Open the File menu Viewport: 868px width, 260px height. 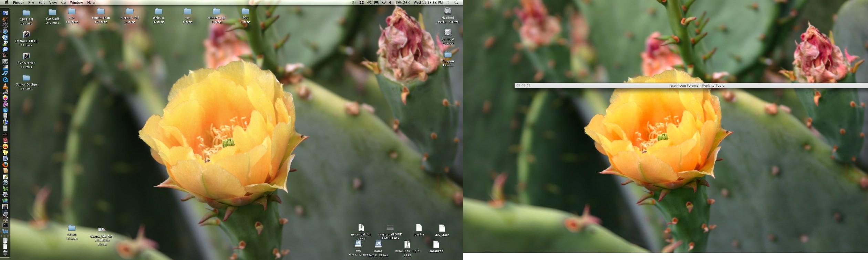[x=31, y=2]
